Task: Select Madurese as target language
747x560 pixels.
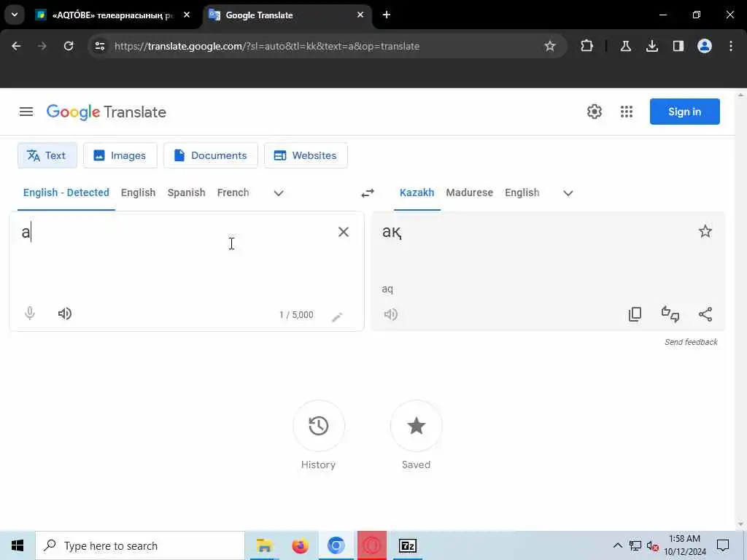Action: pyautogui.click(x=469, y=192)
